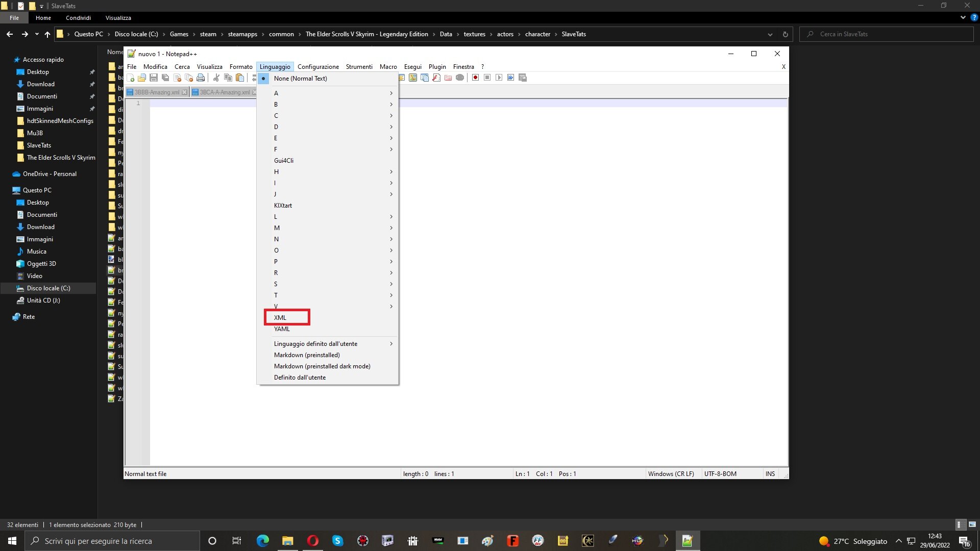This screenshot has height=551, width=980.
Task: Click the Print toolbar icon
Action: [201, 78]
